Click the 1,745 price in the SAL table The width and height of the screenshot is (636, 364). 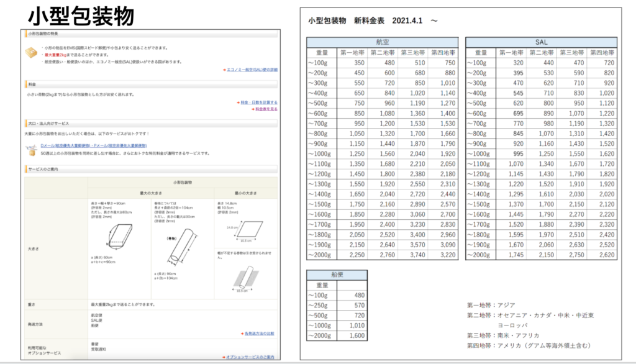pyautogui.click(x=516, y=255)
